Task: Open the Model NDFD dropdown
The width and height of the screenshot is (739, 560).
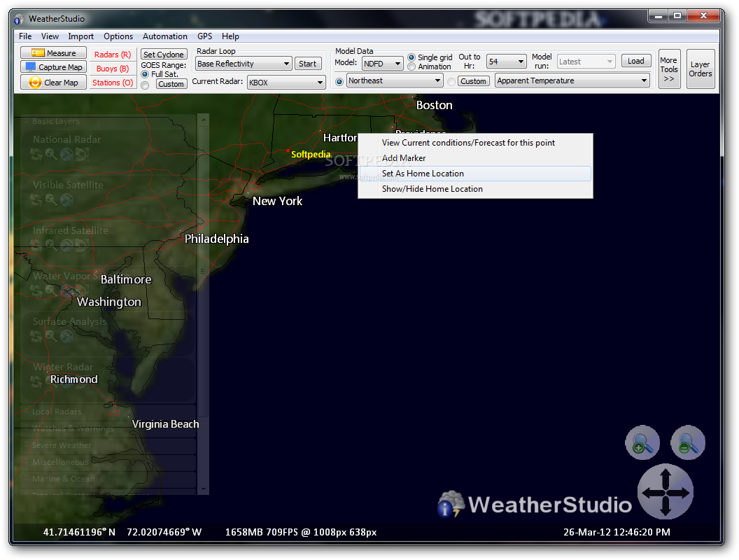Action: (382, 64)
